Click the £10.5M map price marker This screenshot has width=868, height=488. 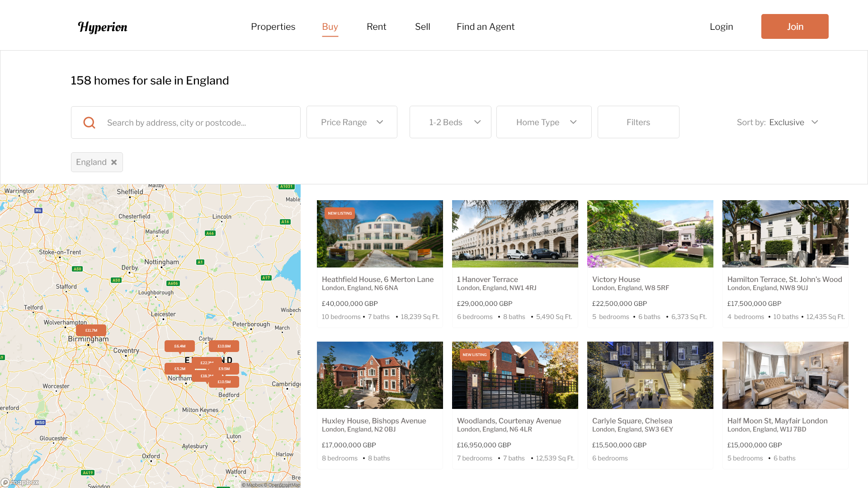click(x=225, y=382)
